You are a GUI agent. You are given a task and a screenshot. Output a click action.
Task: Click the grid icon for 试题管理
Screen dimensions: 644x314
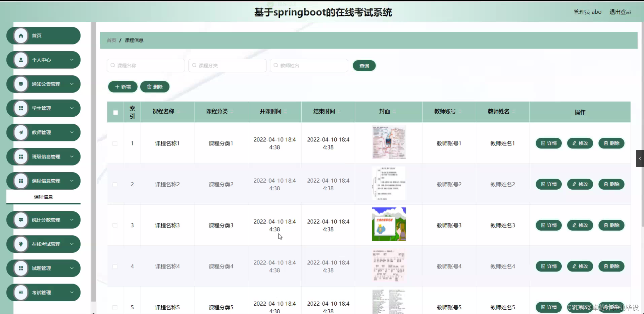[21, 268]
